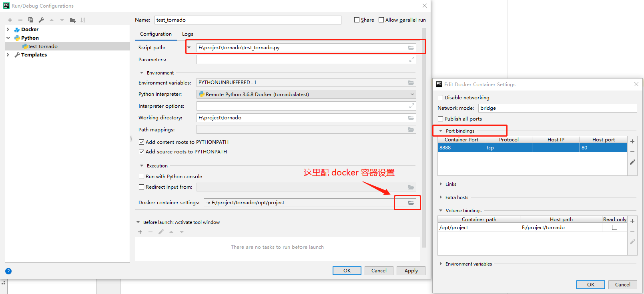Viewport: 644px width, 294px height.
Task: Expand Interpreter options field icon
Action: [411, 106]
